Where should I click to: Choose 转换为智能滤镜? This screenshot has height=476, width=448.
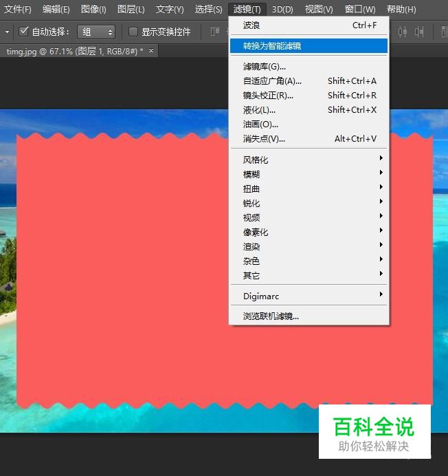(309, 45)
